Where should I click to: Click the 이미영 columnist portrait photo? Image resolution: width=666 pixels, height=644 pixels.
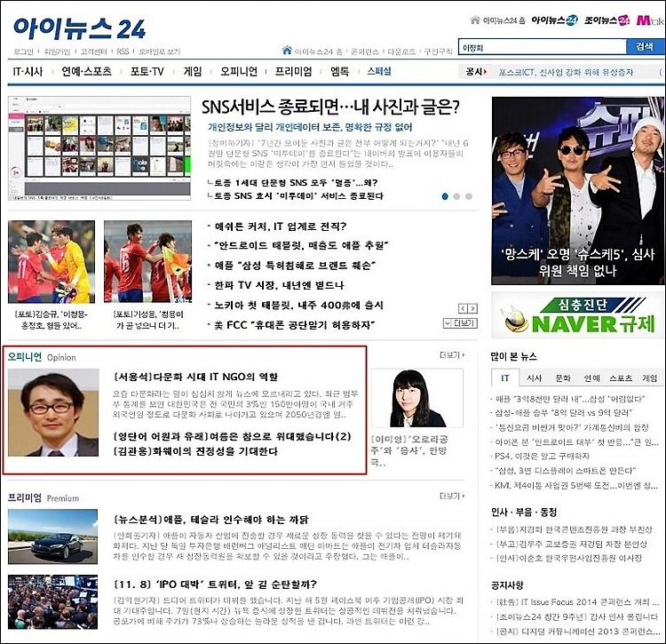pyautogui.click(x=417, y=398)
